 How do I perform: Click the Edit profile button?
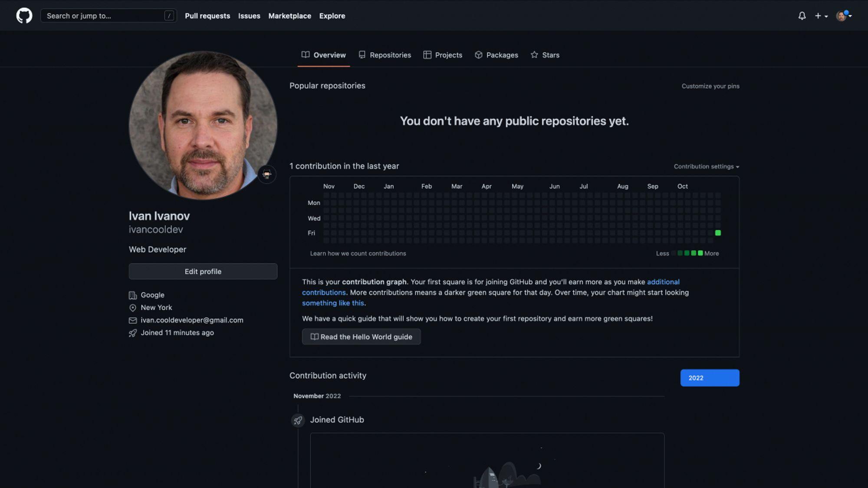click(203, 271)
